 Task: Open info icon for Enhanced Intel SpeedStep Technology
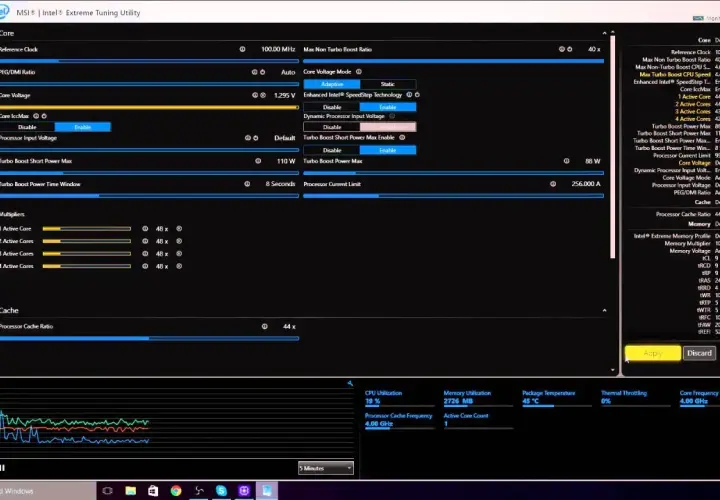(x=409, y=95)
